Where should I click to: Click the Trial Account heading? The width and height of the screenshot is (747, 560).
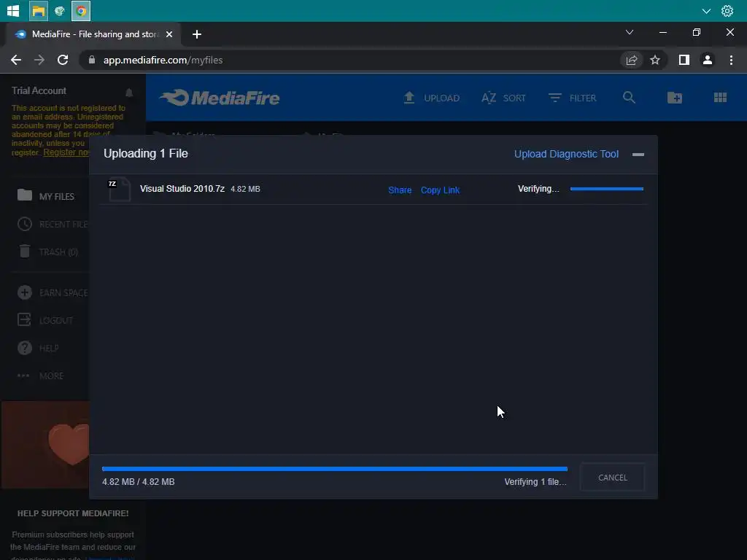point(39,90)
